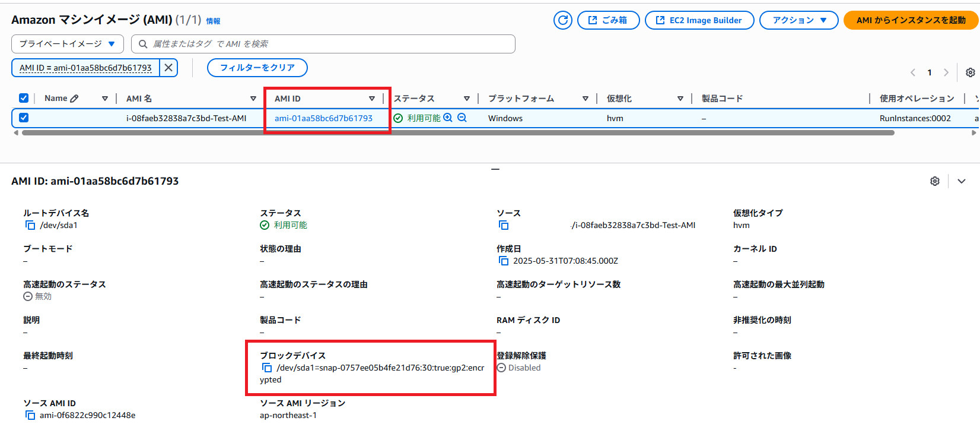Refresh the AMI list

563,20
